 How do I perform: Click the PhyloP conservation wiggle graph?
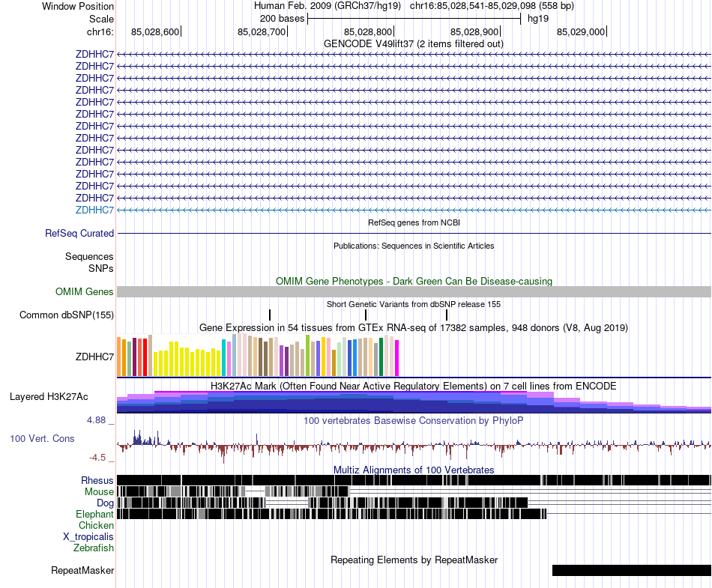click(x=414, y=446)
